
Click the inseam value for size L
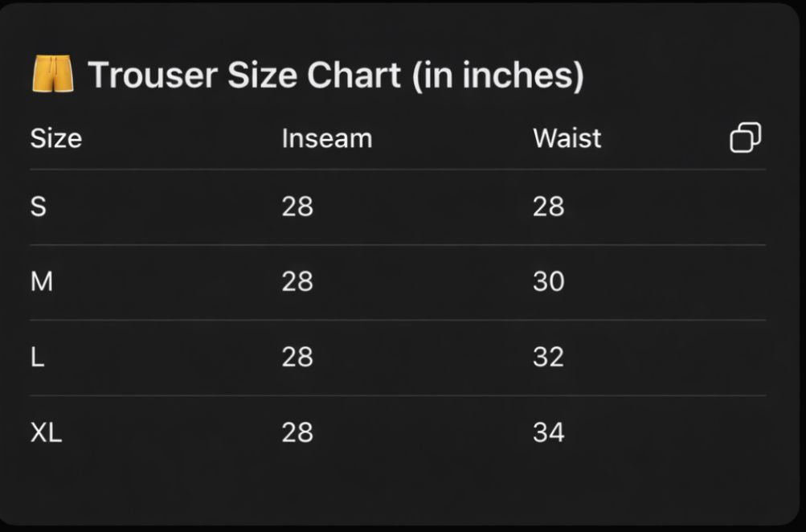coord(297,357)
